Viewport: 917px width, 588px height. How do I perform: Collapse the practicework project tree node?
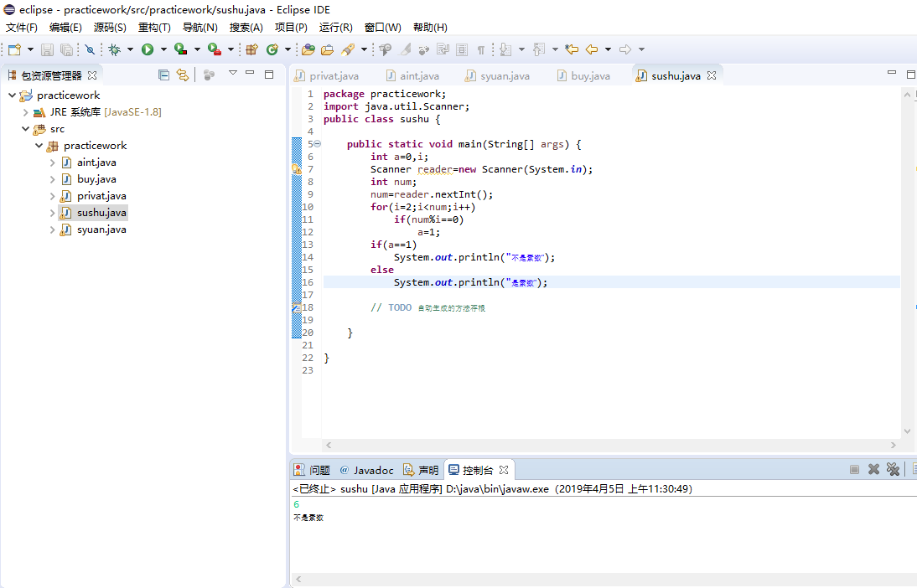(12, 95)
